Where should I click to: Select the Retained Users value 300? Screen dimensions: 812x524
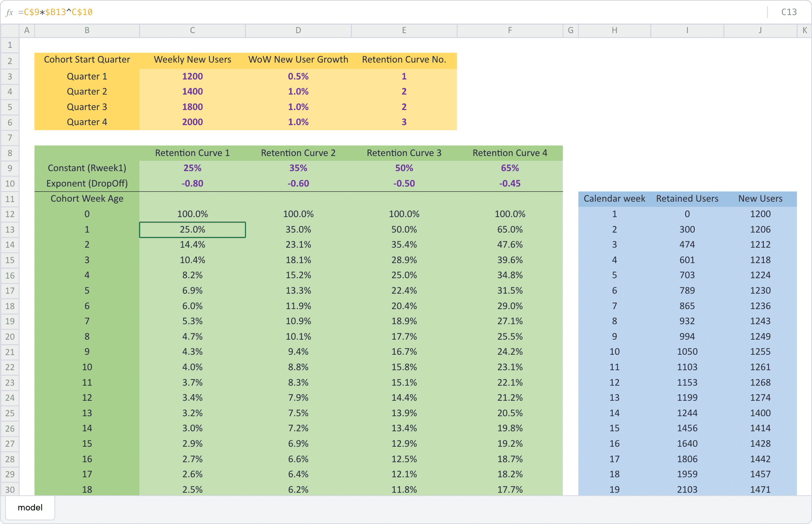(687, 229)
